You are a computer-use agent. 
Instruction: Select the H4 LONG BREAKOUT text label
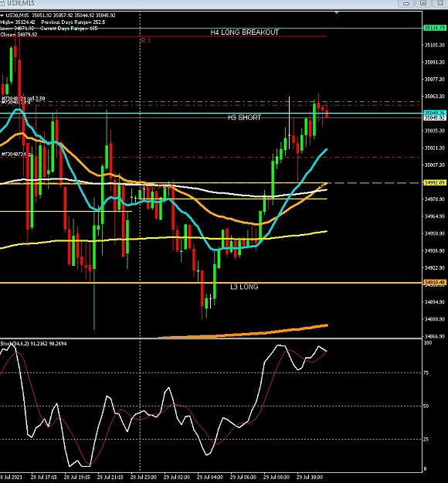(245, 32)
